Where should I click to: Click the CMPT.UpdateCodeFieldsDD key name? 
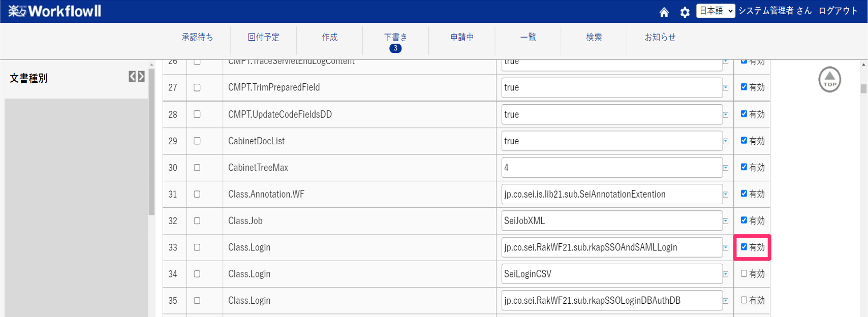coord(280,114)
